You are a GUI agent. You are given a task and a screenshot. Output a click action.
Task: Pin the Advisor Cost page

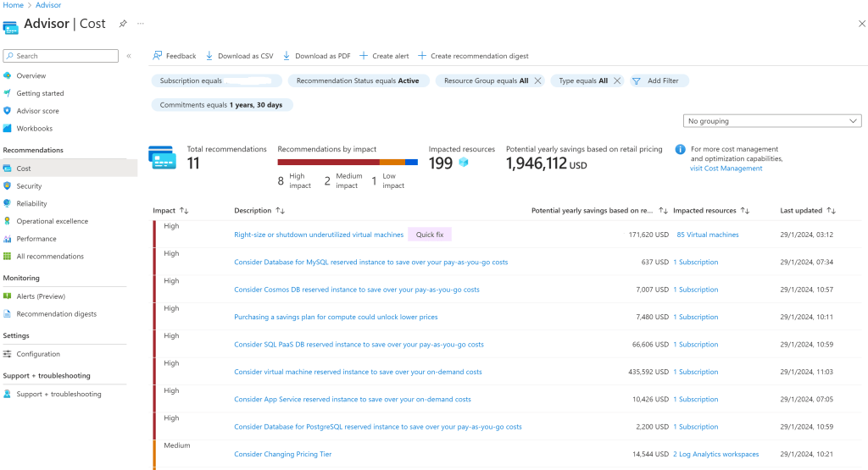123,24
